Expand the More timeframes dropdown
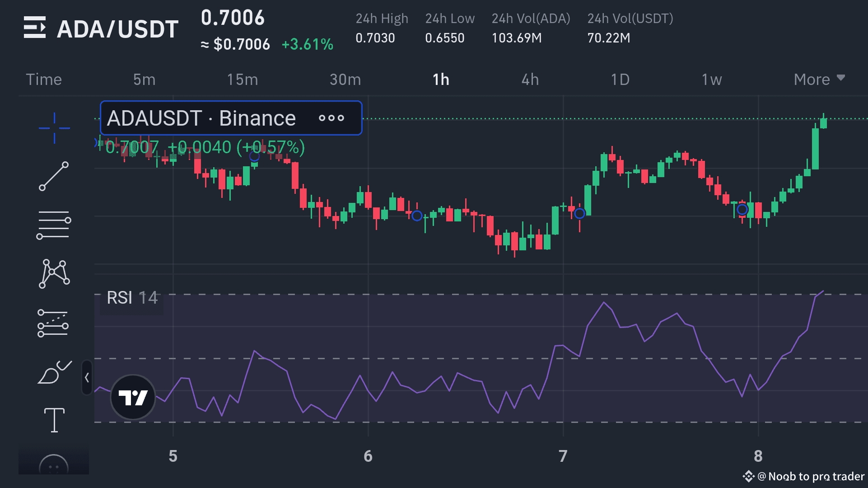This screenshot has height=488, width=868. point(819,80)
